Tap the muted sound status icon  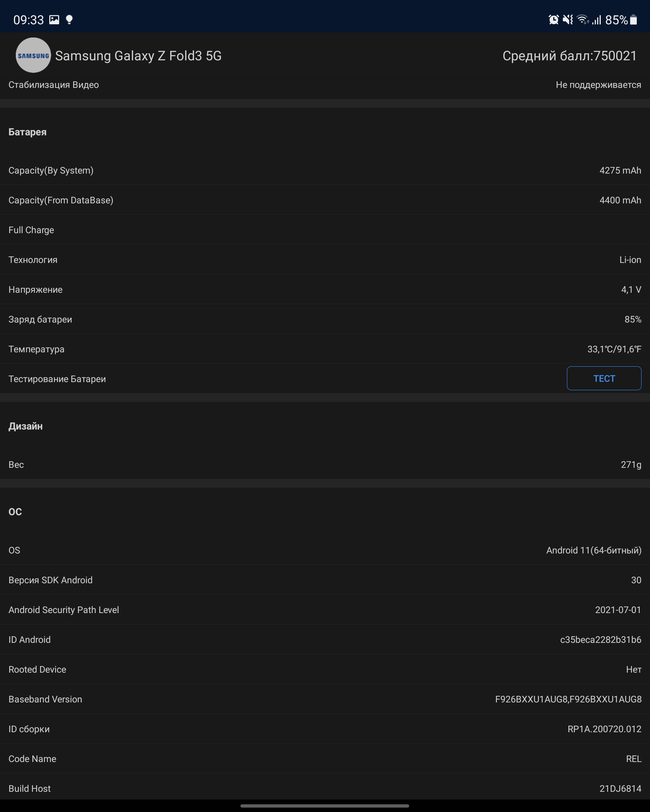pos(568,19)
